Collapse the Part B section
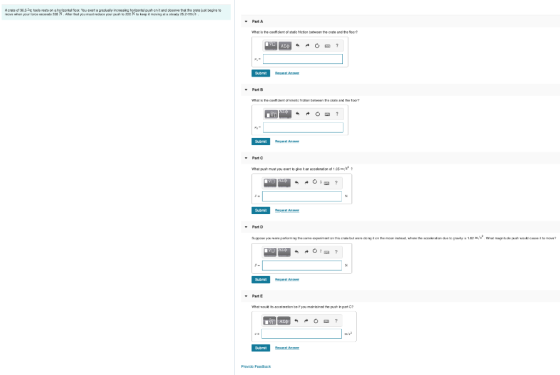The width and height of the screenshot is (560, 375). pos(246,90)
